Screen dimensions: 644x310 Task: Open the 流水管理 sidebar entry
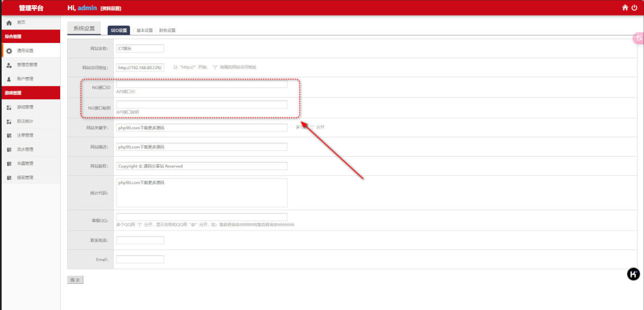coord(25,150)
